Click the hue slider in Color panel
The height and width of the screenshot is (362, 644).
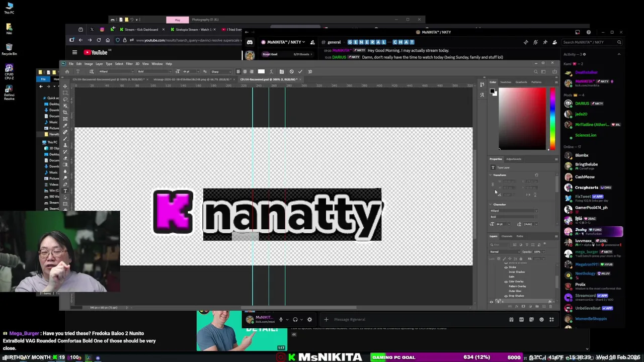point(552,119)
